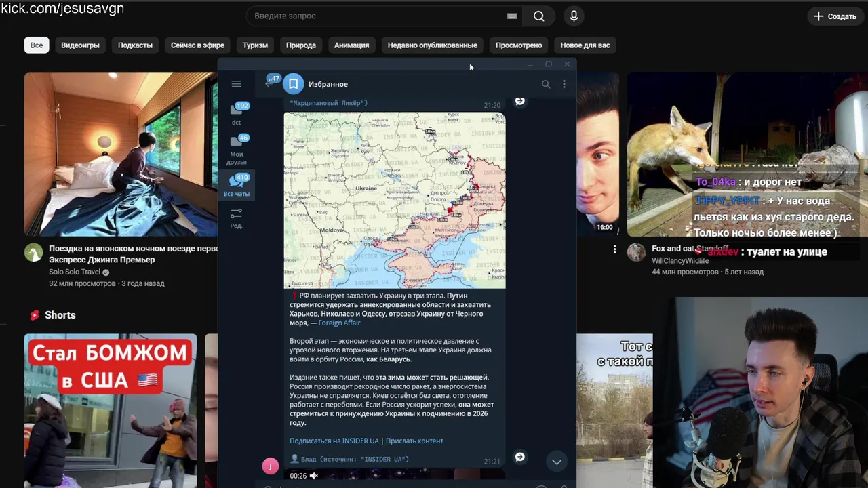Search within Избранное chat
Image resolution: width=868 pixels, height=488 pixels.
coord(546,84)
